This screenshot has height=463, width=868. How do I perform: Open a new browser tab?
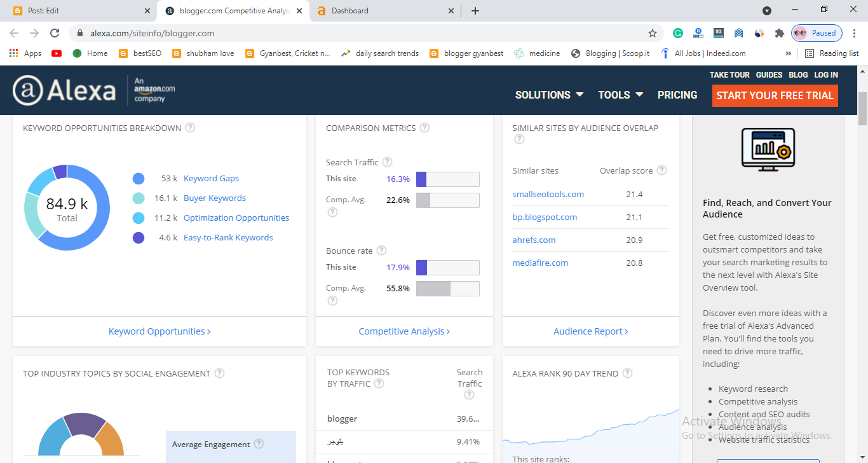[475, 11]
